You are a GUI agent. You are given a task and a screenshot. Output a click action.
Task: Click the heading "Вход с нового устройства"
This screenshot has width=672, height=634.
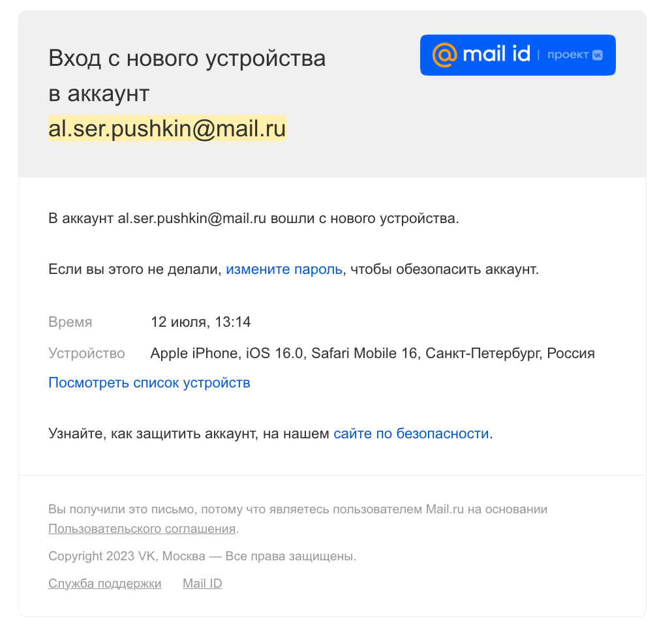tap(187, 58)
